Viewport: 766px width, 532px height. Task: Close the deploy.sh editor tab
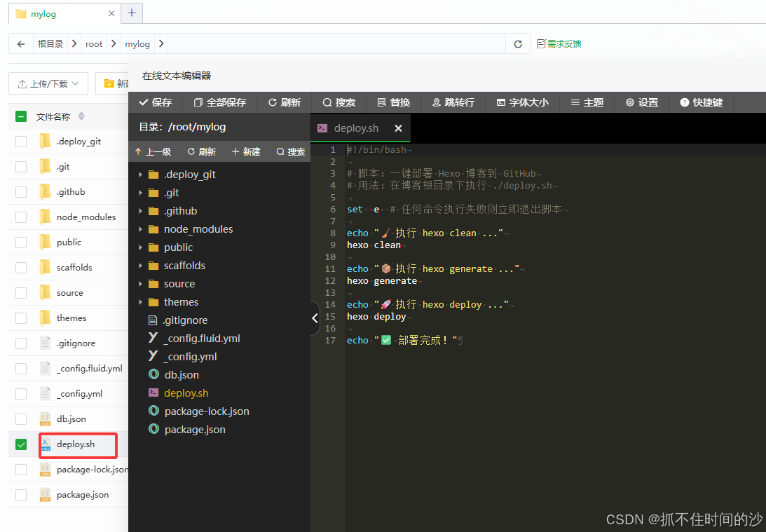click(398, 128)
